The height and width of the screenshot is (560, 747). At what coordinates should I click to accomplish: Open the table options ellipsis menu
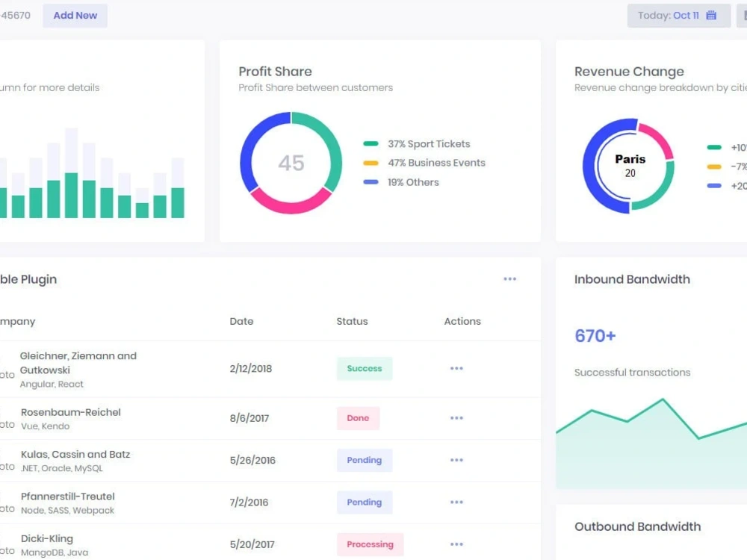pos(510,279)
